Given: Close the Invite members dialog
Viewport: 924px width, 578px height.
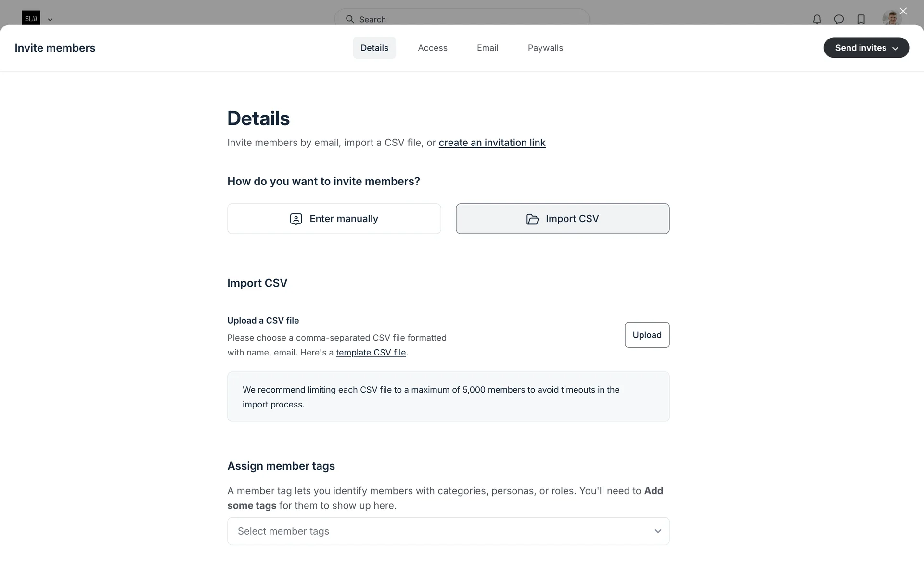Looking at the screenshot, I should [903, 11].
